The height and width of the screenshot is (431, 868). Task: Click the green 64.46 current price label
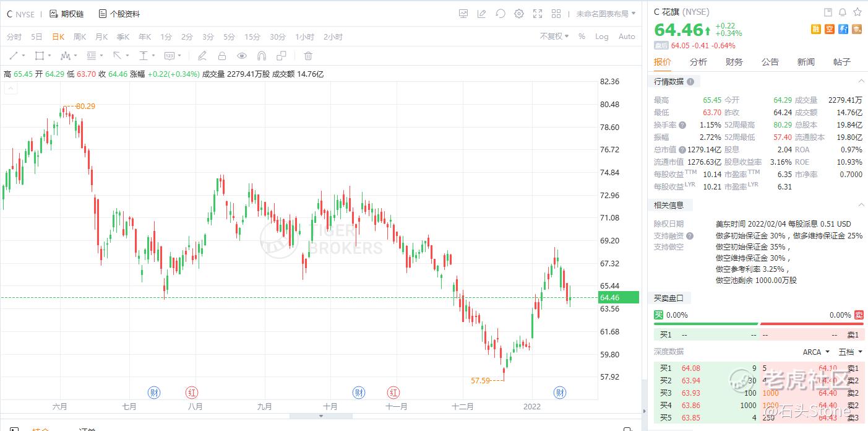(x=618, y=298)
